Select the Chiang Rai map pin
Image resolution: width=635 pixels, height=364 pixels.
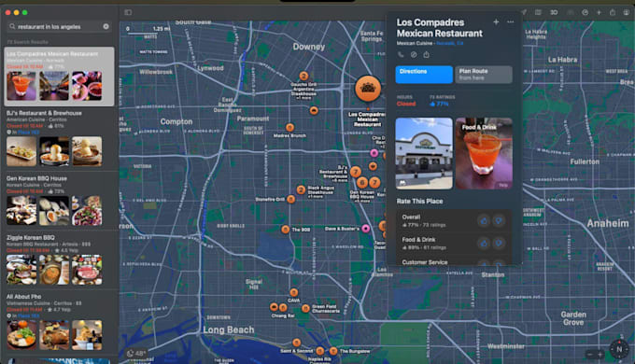[x=283, y=308]
